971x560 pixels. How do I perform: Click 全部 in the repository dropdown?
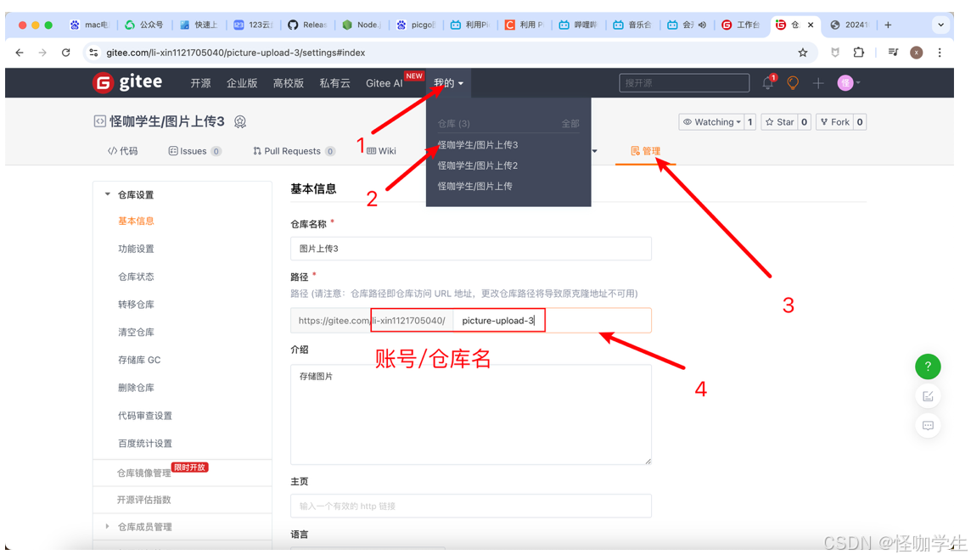point(570,123)
